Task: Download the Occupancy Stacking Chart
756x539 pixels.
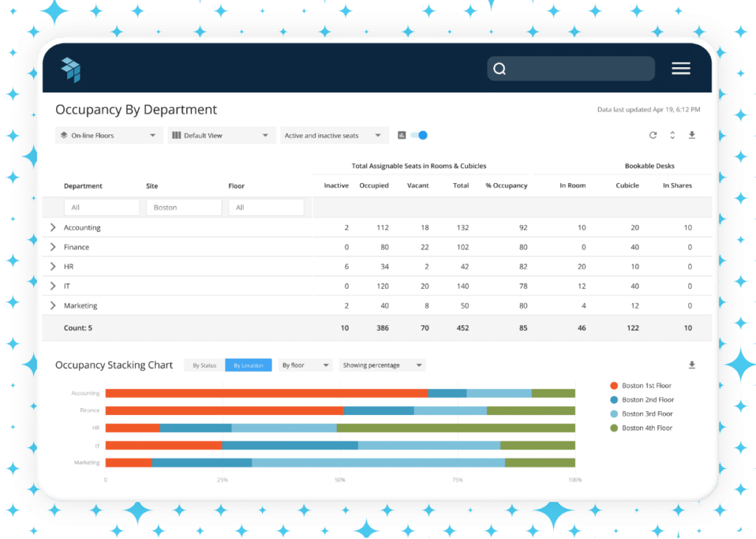Action: click(x=692, y=364)
